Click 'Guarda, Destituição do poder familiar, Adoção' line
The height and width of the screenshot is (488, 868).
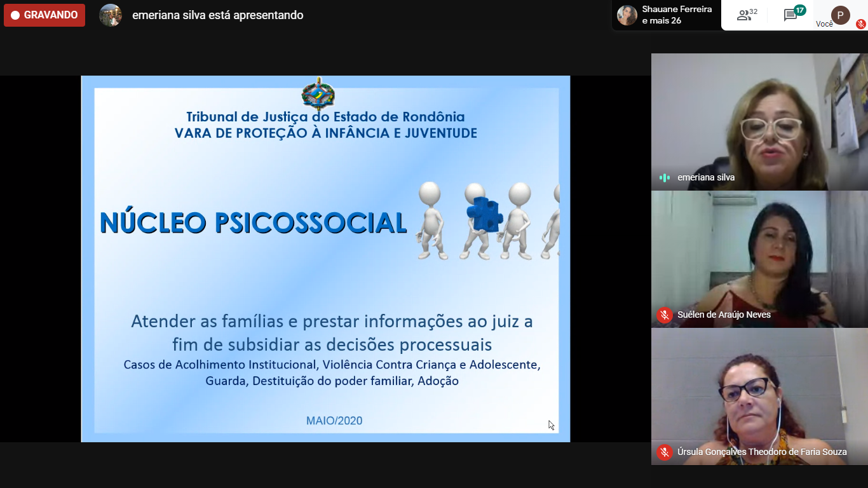click(x=332, y=381)
